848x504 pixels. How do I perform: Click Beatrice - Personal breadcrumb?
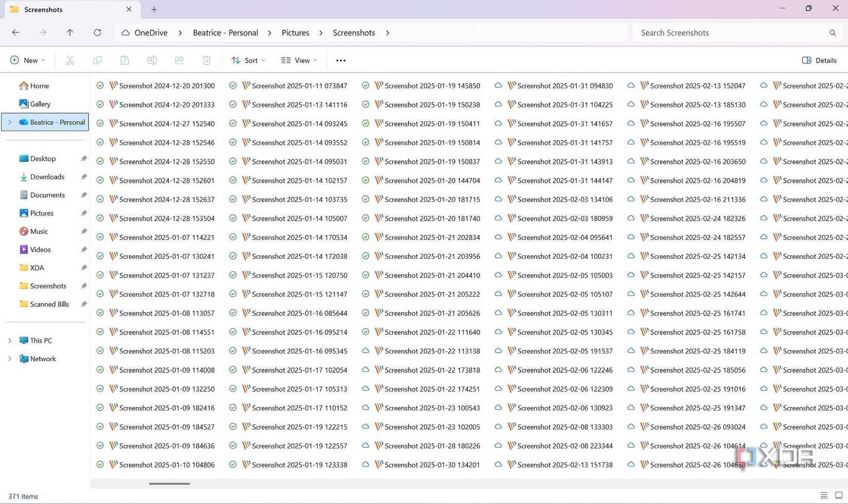tap(226, 33)
